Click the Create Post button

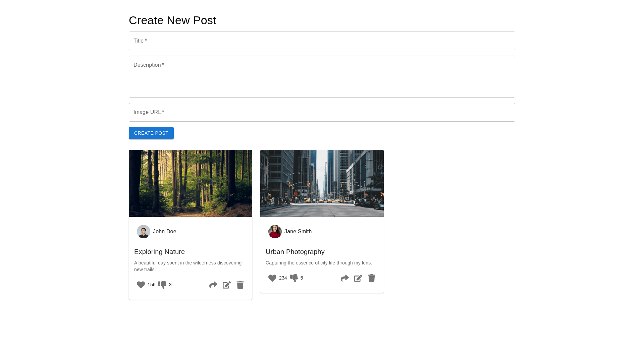click(151, 133)
